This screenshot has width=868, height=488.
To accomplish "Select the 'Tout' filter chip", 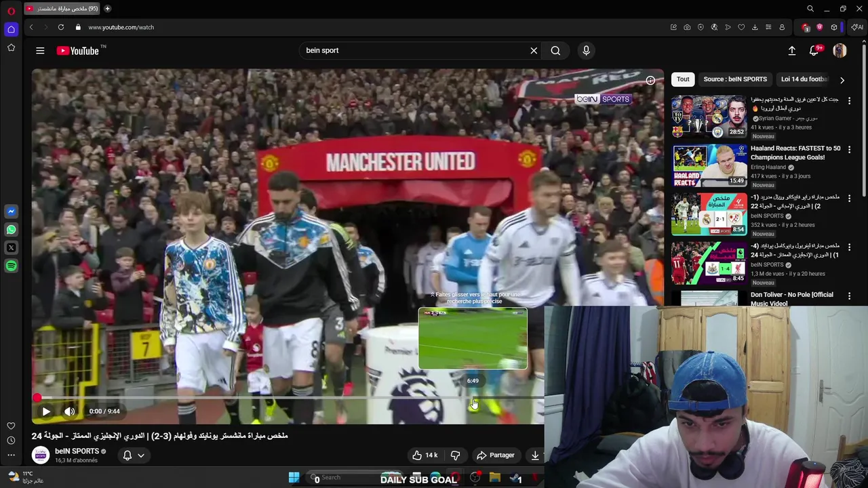I will [683, 79].
